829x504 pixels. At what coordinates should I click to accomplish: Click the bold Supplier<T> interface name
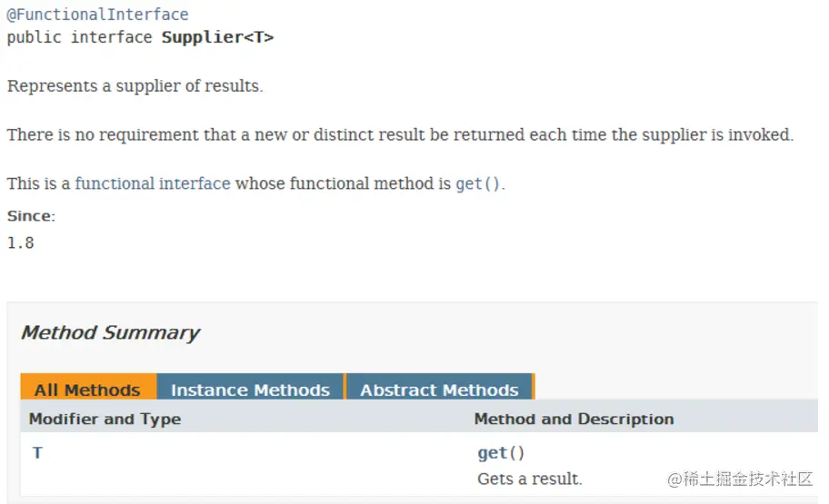(217, 37)
